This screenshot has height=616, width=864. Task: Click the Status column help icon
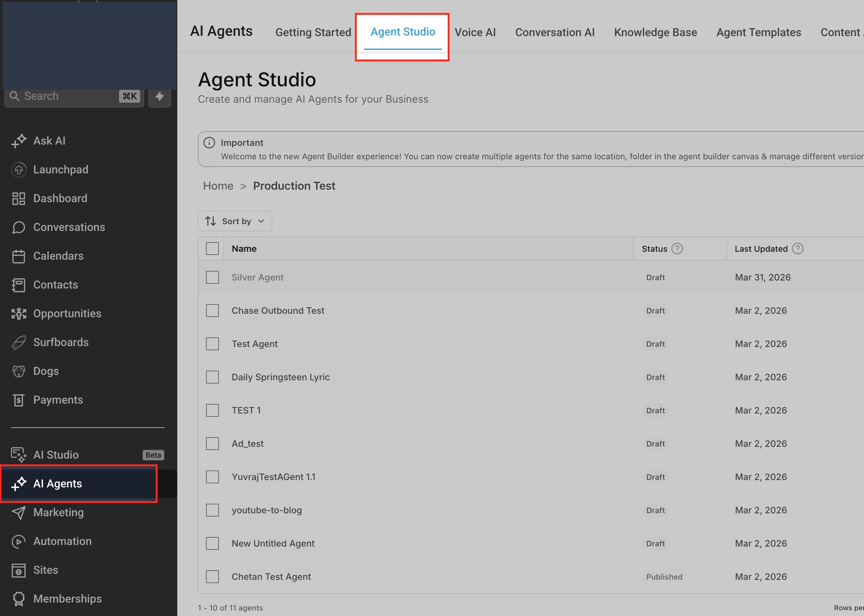tap(677, 249)
